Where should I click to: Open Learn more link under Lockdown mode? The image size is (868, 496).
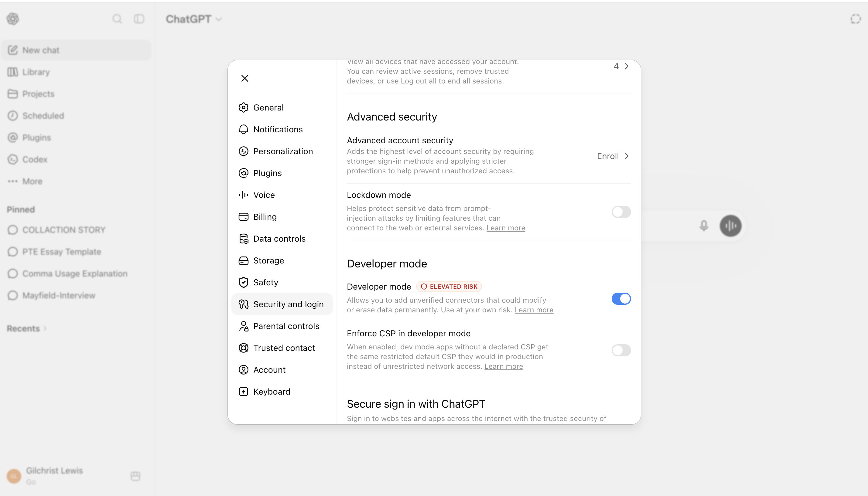(x=505, y=228)
